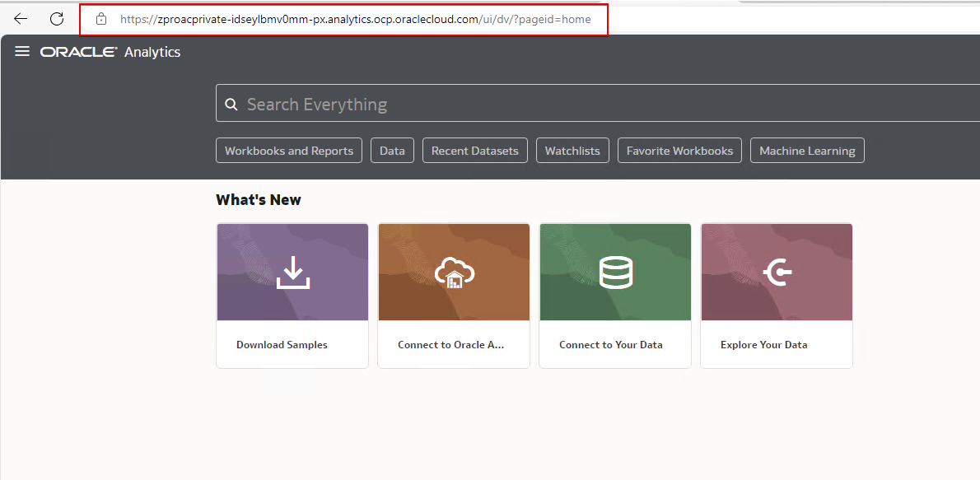Open Watchlists filter
The height and width of the screenshot is (480, 980).
[572, 151]
